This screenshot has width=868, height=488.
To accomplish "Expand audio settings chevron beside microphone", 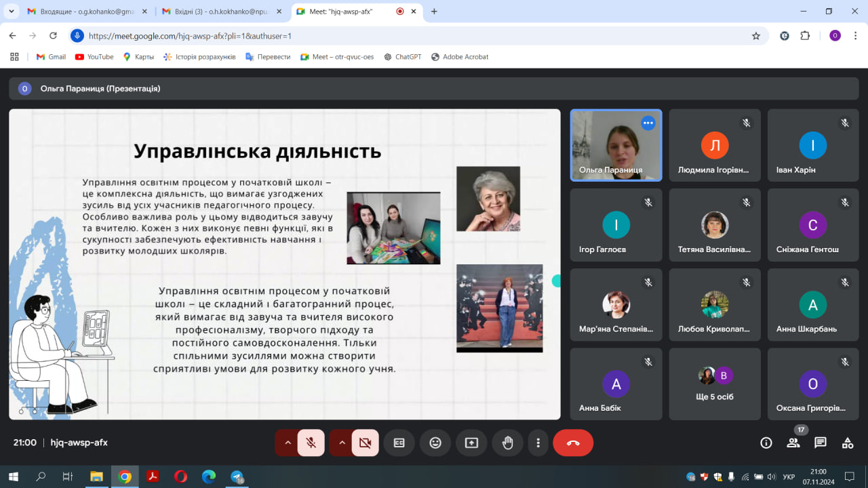I will [x=288, y=443].
